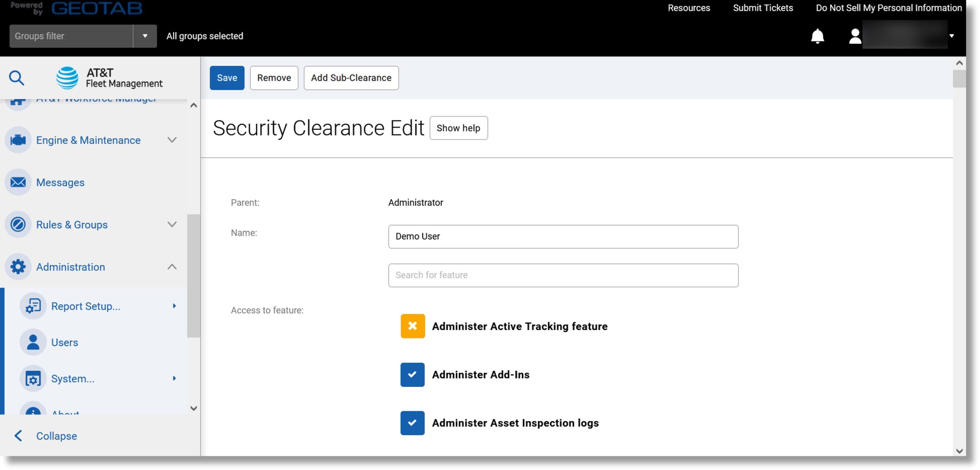Viewport: 980px width, 470px height.
Task: Open Rules & Groups menu
Action: pos(72,224)
